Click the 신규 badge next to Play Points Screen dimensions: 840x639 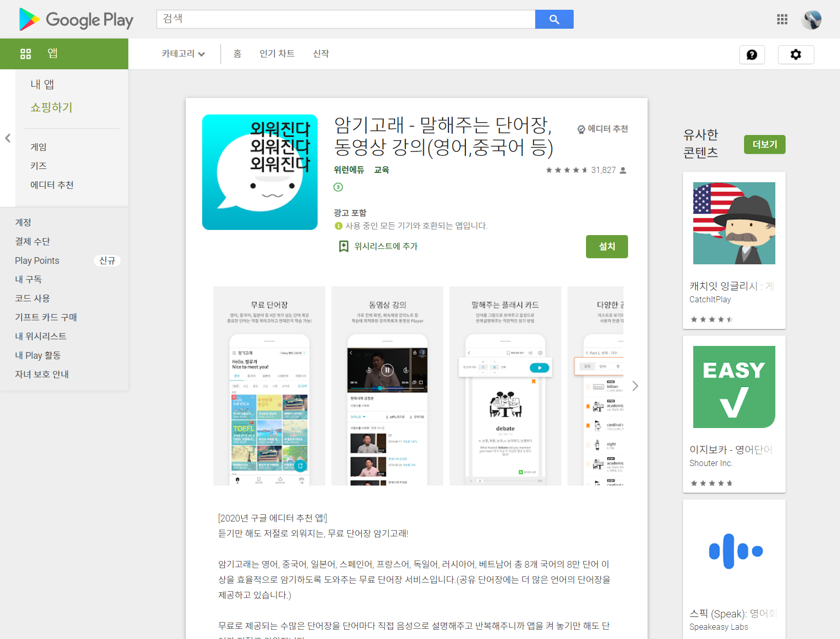click(107, 261)
